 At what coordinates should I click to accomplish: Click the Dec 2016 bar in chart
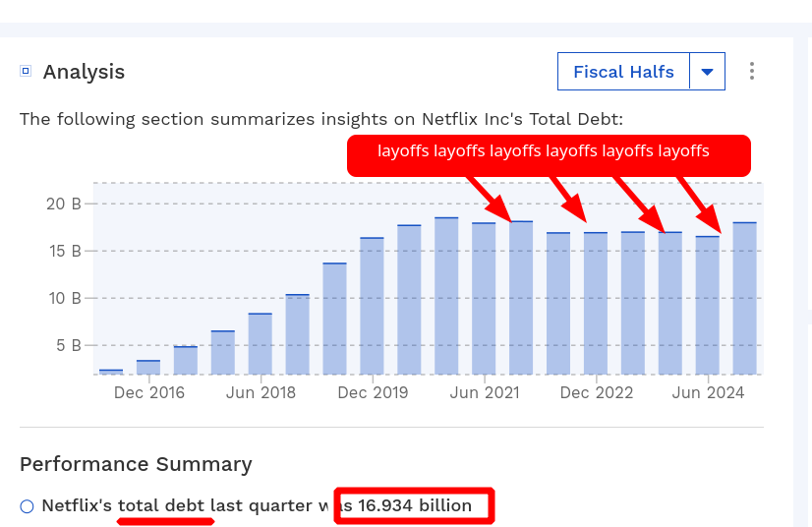pyautogui.click(x=148, y=367)
